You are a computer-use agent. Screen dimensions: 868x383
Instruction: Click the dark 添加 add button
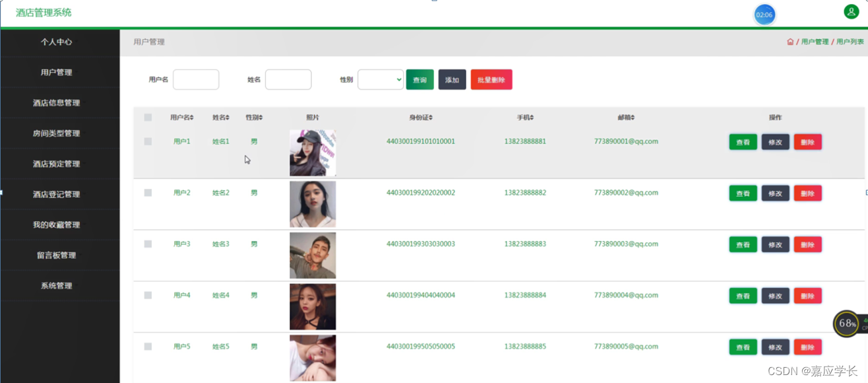[452, 79]
